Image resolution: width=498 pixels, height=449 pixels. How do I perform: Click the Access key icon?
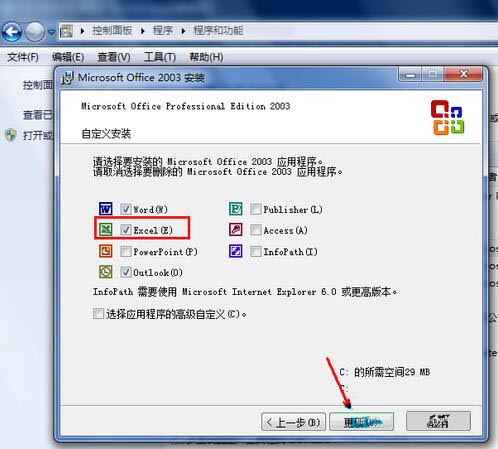(236, 230)
